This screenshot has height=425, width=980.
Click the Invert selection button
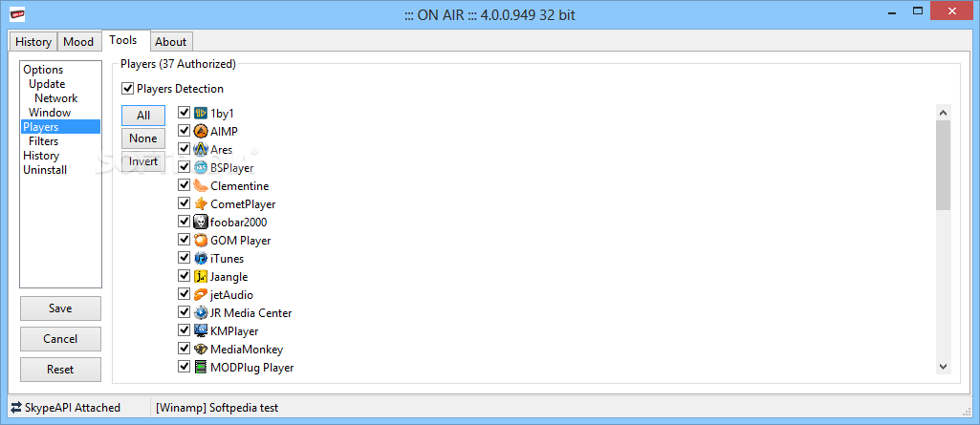click(143, 161)
